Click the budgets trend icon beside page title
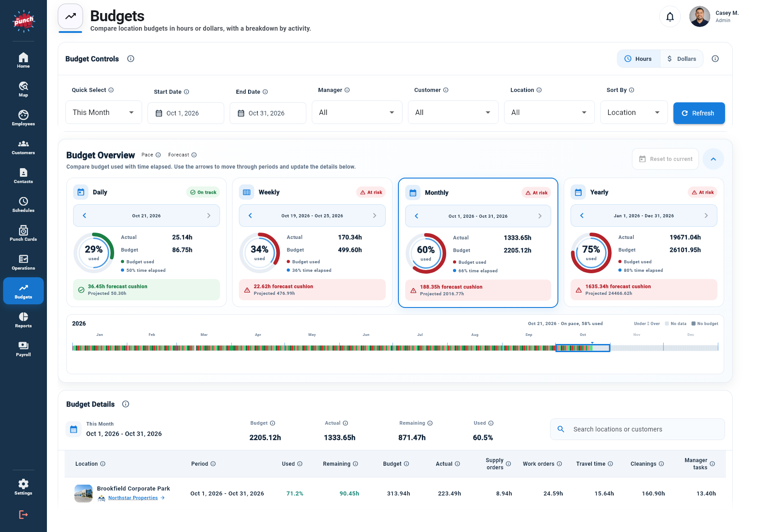Image resolution: width=758 pixels, height=532 pixels. 70,16
